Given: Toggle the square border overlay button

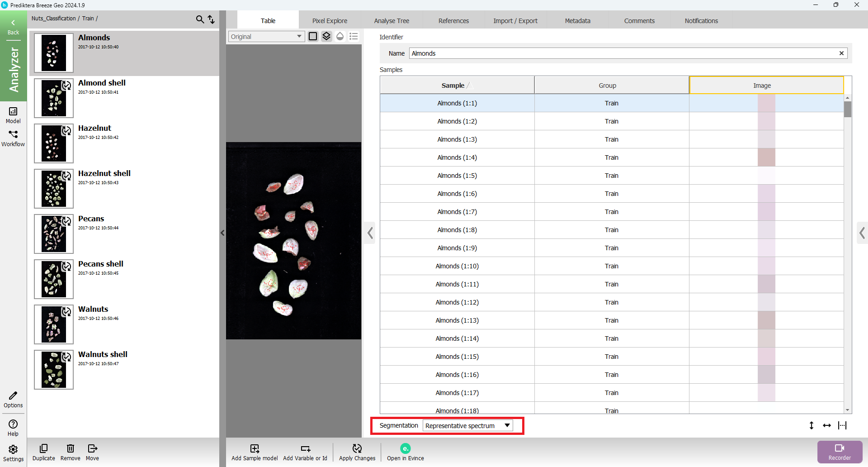Looking at the screenshot, I should tap(313, 36).
